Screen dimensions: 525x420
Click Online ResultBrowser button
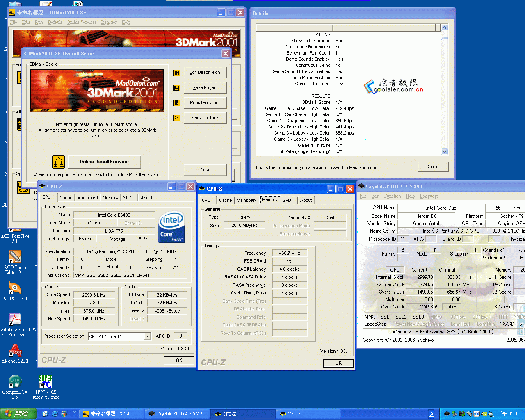pyautogui.click(x=105, y=162)
